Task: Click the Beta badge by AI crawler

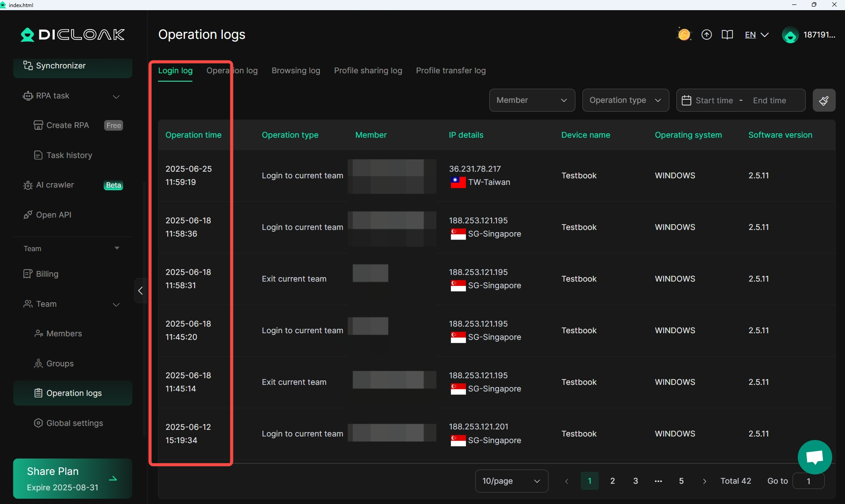Action: pyautogui.click(x=113, y=185)
